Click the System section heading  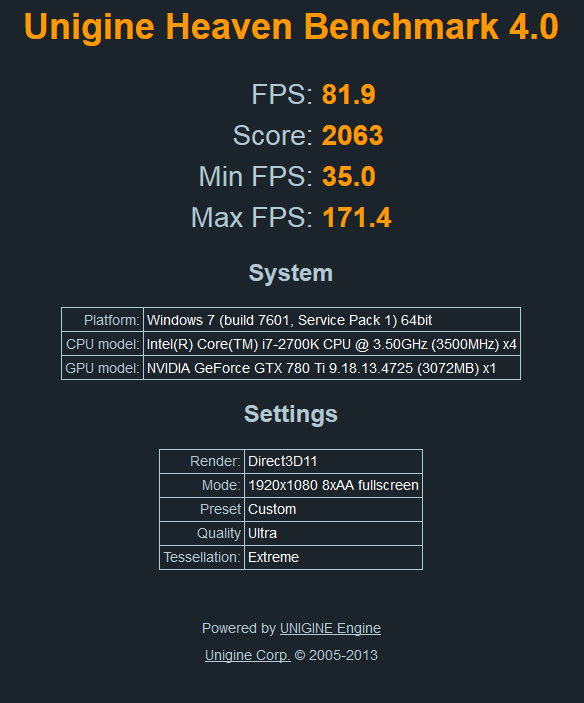pyautogui.click(x=291, y=273)
